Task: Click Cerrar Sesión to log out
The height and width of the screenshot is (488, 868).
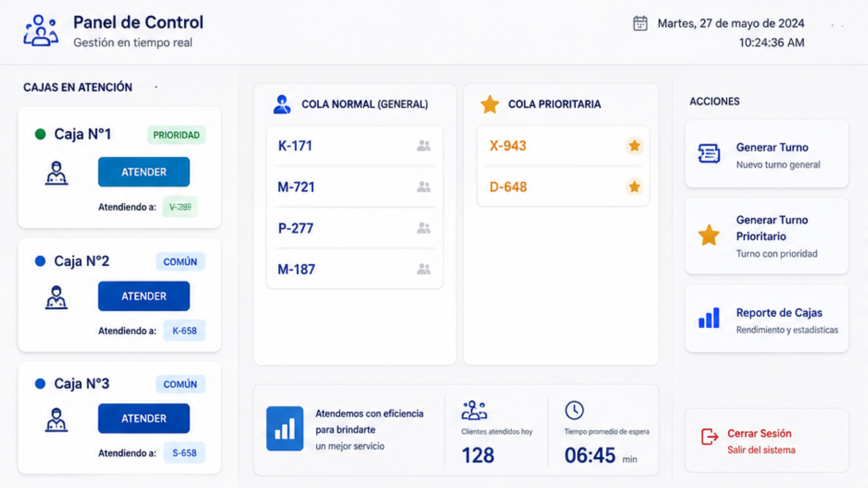Action: 767,441
